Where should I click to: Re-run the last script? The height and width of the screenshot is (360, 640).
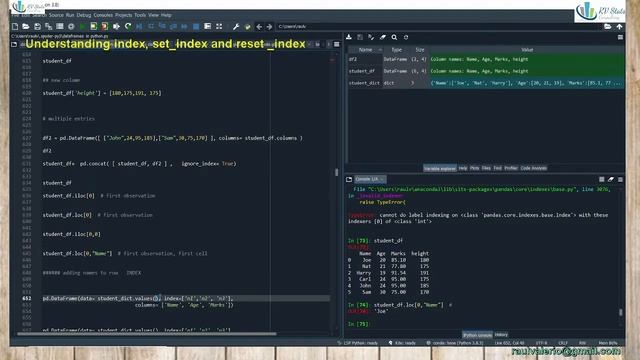pos(128,27)
